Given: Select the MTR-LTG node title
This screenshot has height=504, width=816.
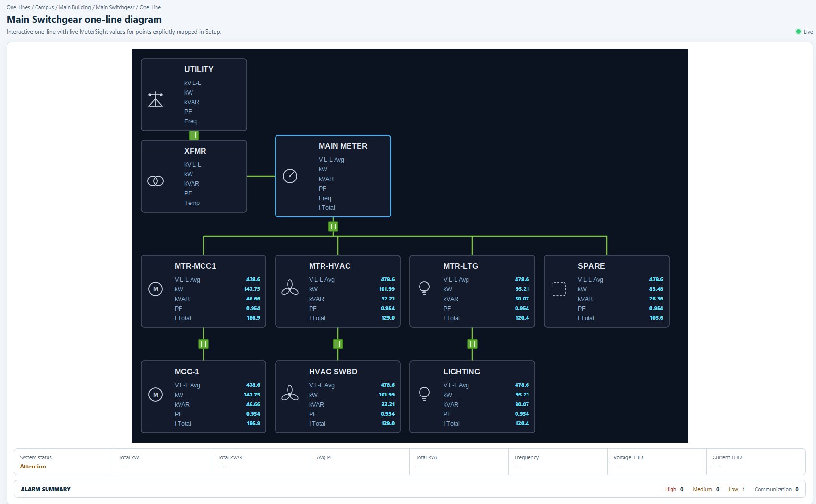Looking at the screenshot, I should [461, 266].
